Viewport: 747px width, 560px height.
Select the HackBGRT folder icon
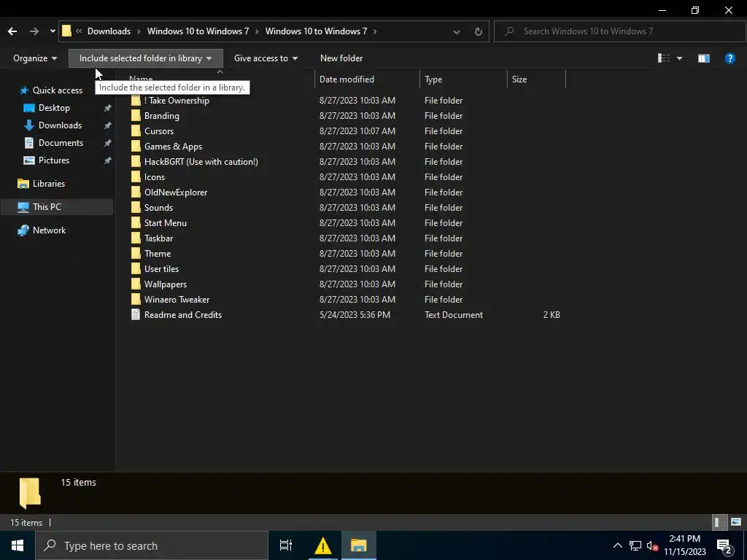tap(136, 161)
